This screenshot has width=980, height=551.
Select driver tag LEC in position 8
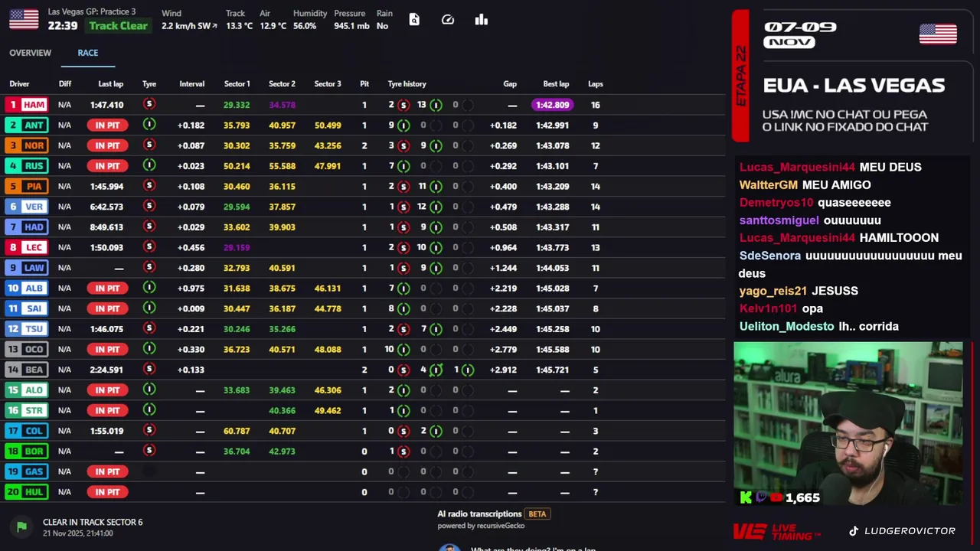[26, 247]
